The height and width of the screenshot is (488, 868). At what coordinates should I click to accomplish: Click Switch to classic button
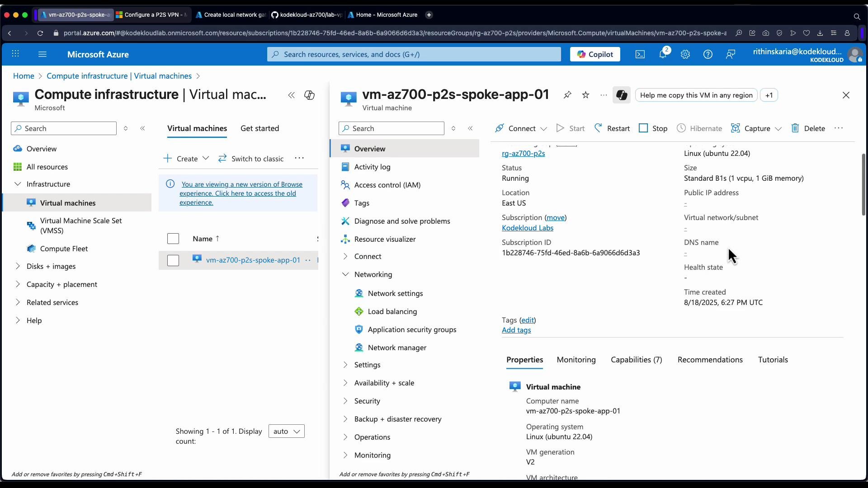pos(251,159)
